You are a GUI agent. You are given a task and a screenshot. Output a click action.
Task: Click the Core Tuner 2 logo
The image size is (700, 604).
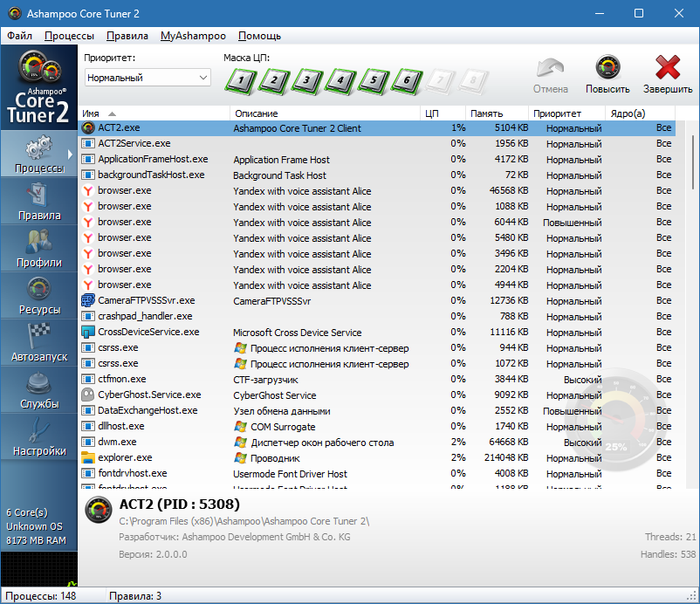38,87
